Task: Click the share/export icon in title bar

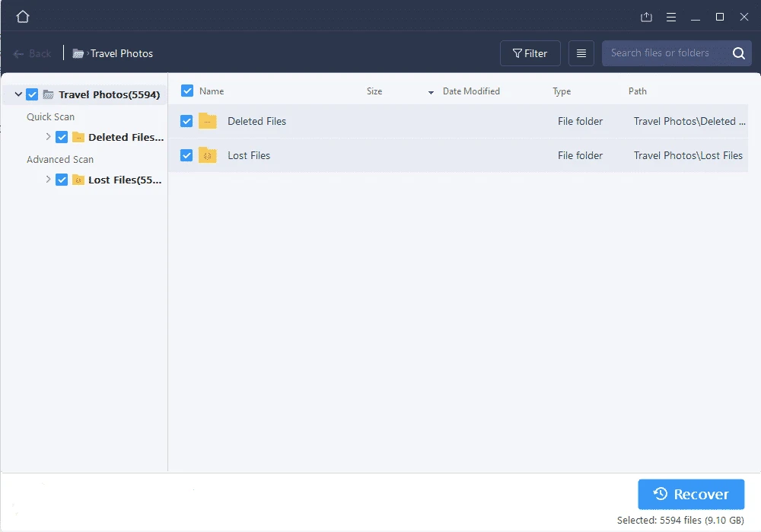Action: click(646, 16)
